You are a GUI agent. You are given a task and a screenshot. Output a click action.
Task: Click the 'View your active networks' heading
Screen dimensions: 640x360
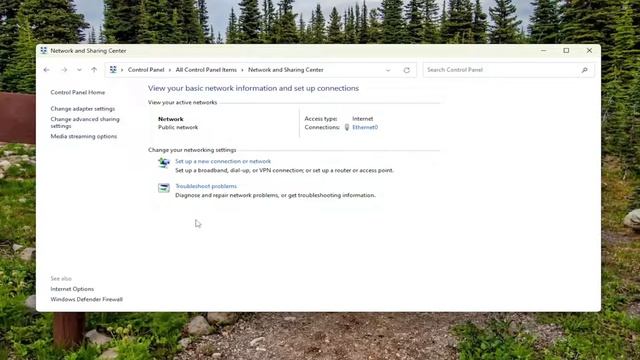pyautogui.click(x=182, y=102)
